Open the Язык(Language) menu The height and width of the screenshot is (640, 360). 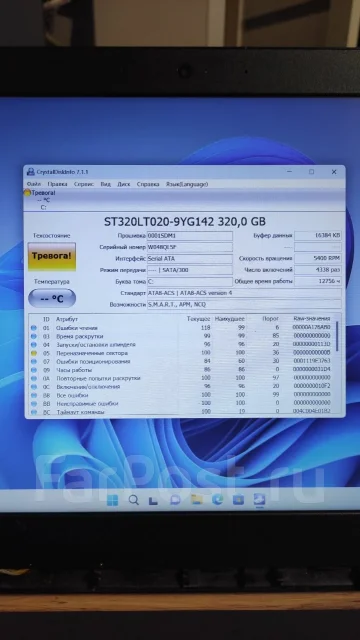(x=187, y=184)
